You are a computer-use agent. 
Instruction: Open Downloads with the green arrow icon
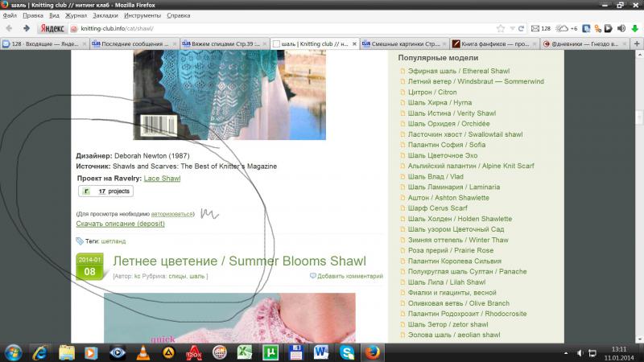634,28
